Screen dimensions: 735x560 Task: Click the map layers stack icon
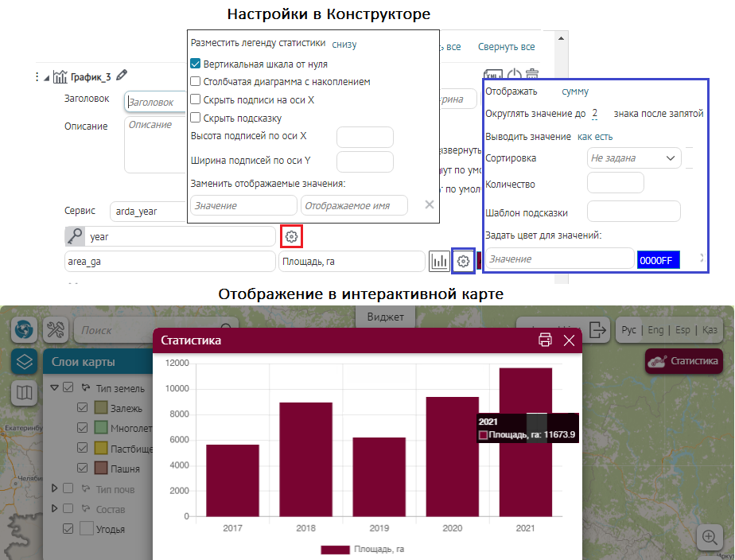pos(25,362)
